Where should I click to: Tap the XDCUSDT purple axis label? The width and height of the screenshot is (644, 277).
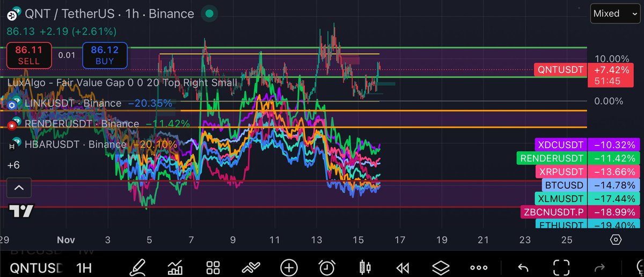click(x=560, y=145)
